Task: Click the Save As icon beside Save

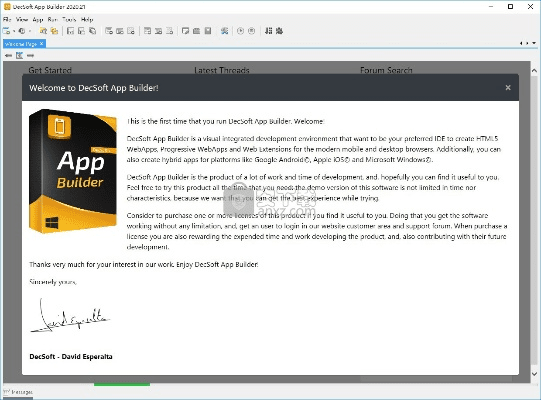Action: point(81,31)
